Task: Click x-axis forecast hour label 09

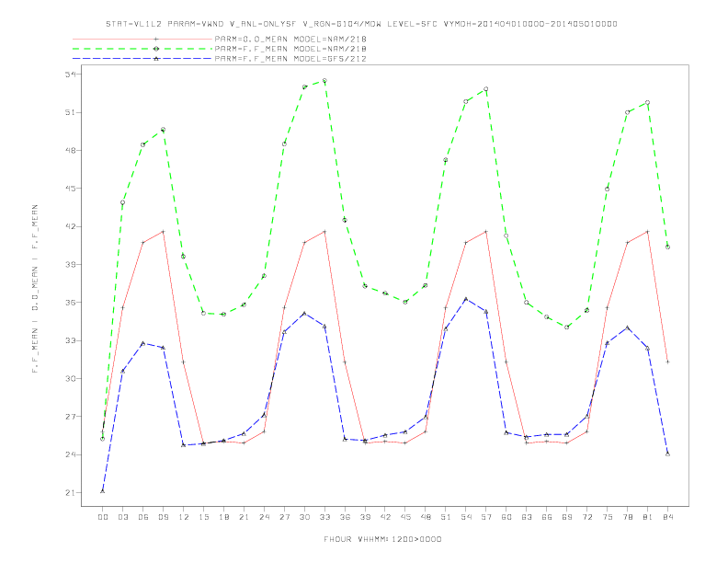Action: [163, 517]
